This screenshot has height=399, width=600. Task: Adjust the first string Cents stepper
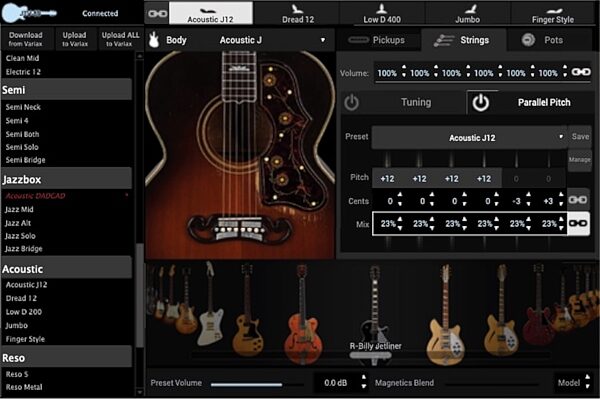point(399,199)
